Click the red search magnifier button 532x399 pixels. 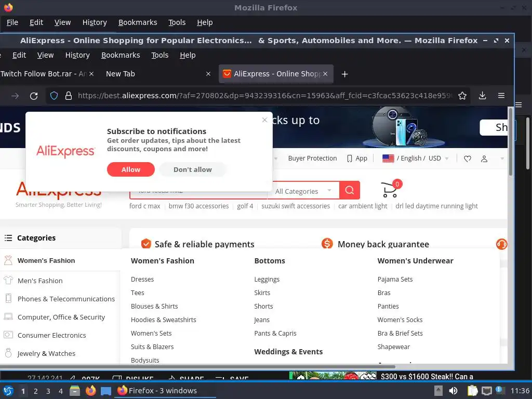350,190
